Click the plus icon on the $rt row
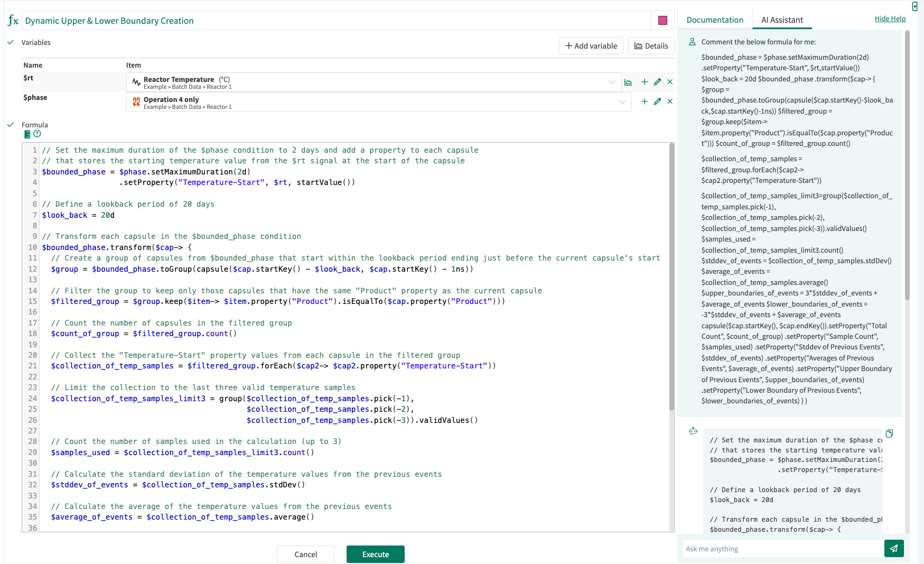 point(644,82)
